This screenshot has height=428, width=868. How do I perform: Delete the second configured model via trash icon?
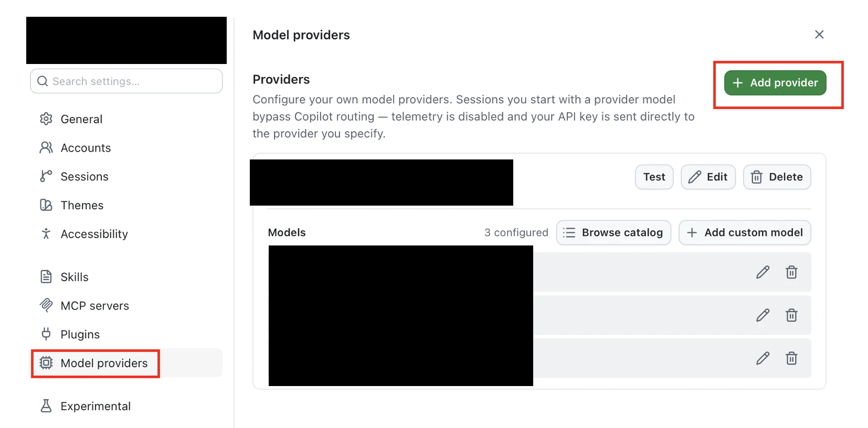tap(791, 315)
